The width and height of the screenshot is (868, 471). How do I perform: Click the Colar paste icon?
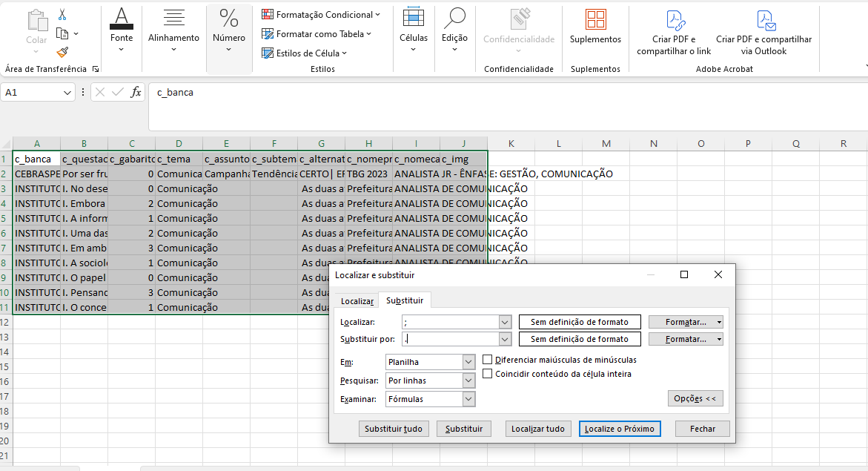[x=36, y=21]
